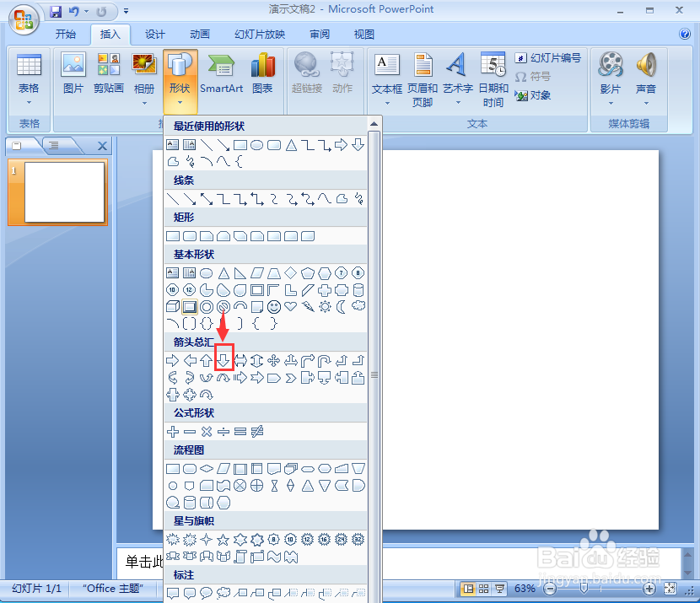The width and height of the screenshot is (700, 603).
Task: Insert 页眉和页脚 header and footer
Action: click(423, 80)
